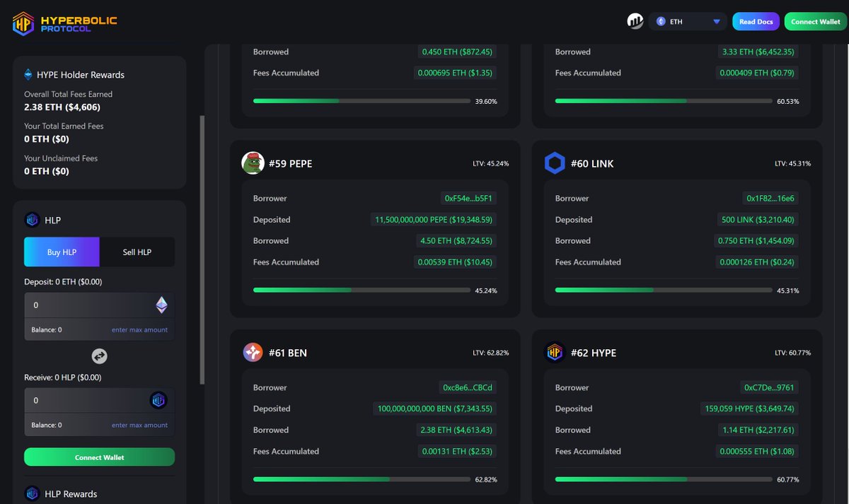
Task: Click borrowed value 4.50 ETH ($8,724.55)
Action: click(457, 241)
